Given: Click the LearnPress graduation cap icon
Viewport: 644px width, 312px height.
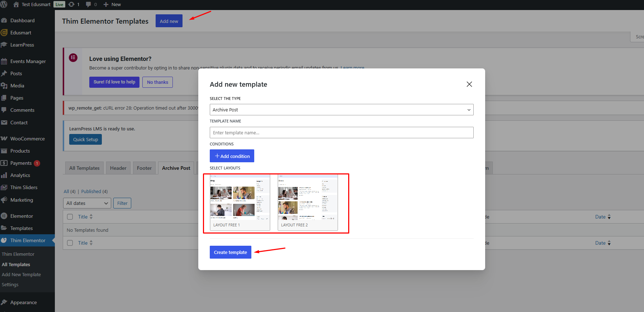Looking at the screenshot, I should (4, 45).
